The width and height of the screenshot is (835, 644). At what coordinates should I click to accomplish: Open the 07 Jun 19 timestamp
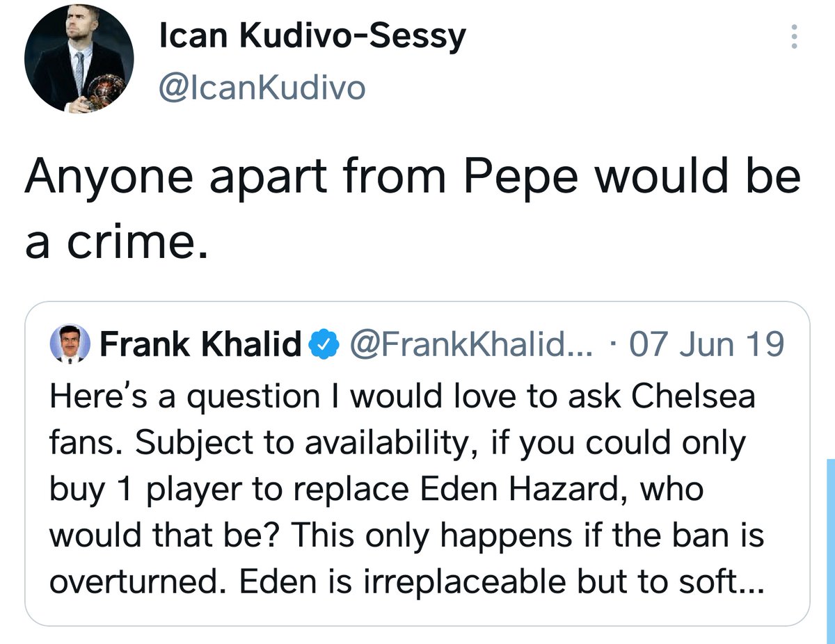[x=706, y=344]
